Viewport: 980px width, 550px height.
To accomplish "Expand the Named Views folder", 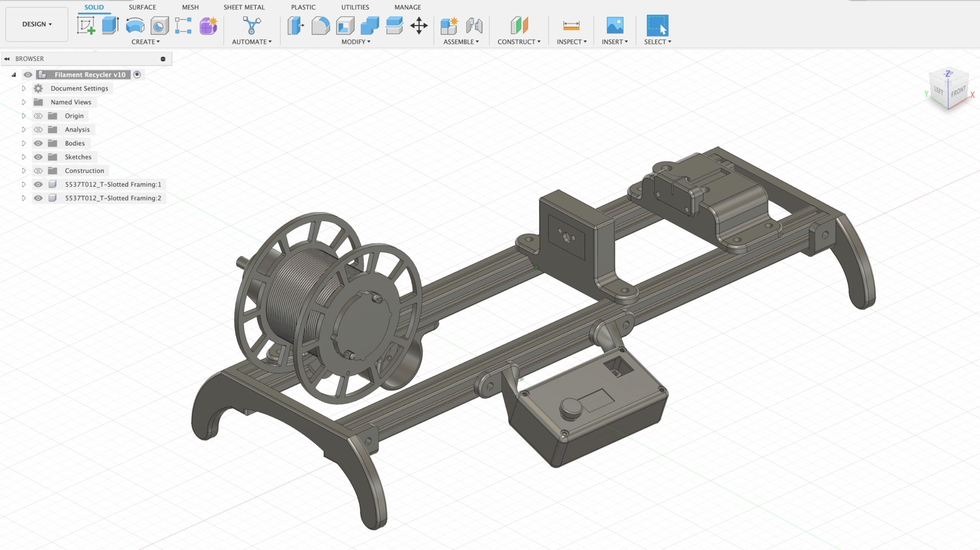I will pyautogui.click(x=24, y=102).
